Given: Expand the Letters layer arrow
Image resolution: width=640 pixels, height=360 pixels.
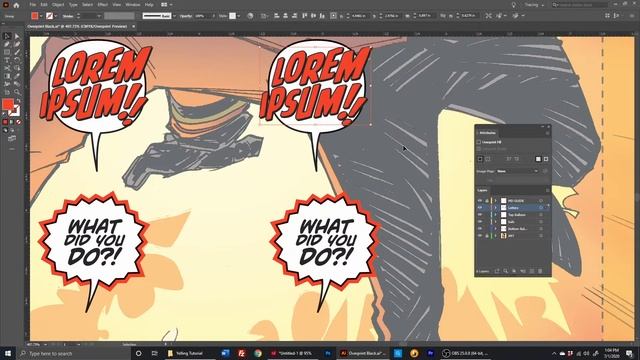Looking at the screenshot, I should click(x=496, y=208).
